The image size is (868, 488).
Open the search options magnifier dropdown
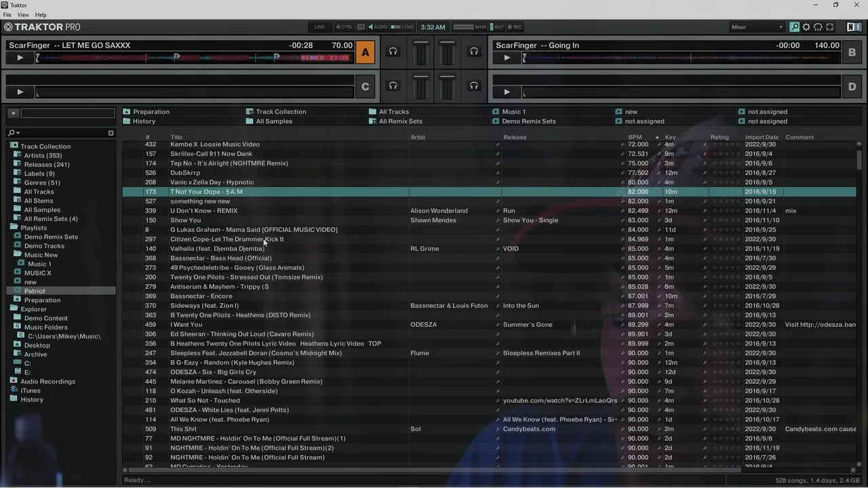[13, 133]
